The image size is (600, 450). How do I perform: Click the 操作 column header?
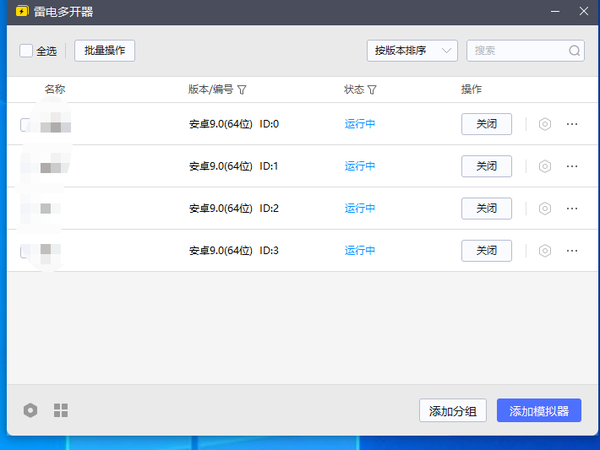point(471,89)
